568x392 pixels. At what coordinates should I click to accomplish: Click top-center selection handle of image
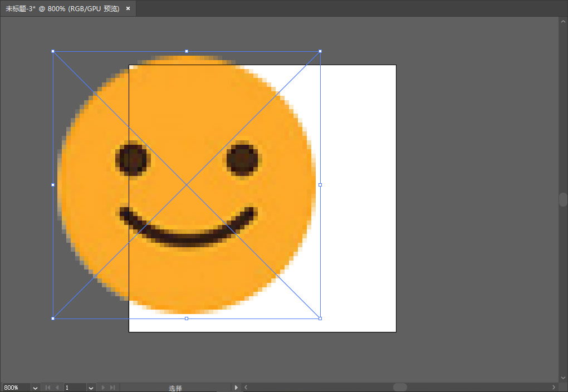click(x=187, y=51)
